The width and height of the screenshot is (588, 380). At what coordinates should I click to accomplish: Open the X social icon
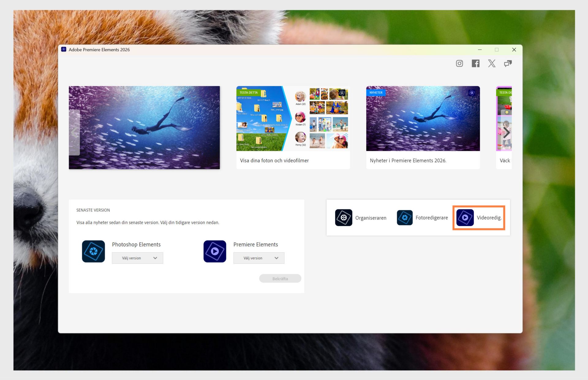[x=492, y=63]
